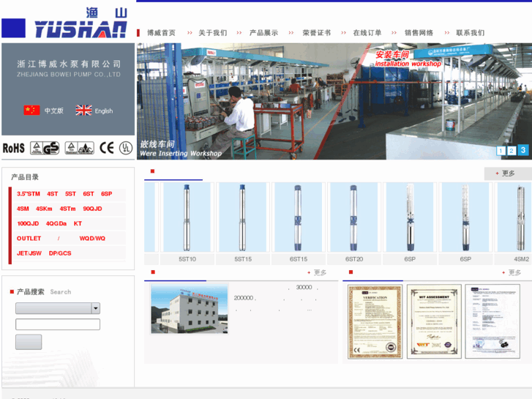The image size is (532, 399).
Task: Open the 6ST15 pump thumbnail
Action: tap(299, 217)
